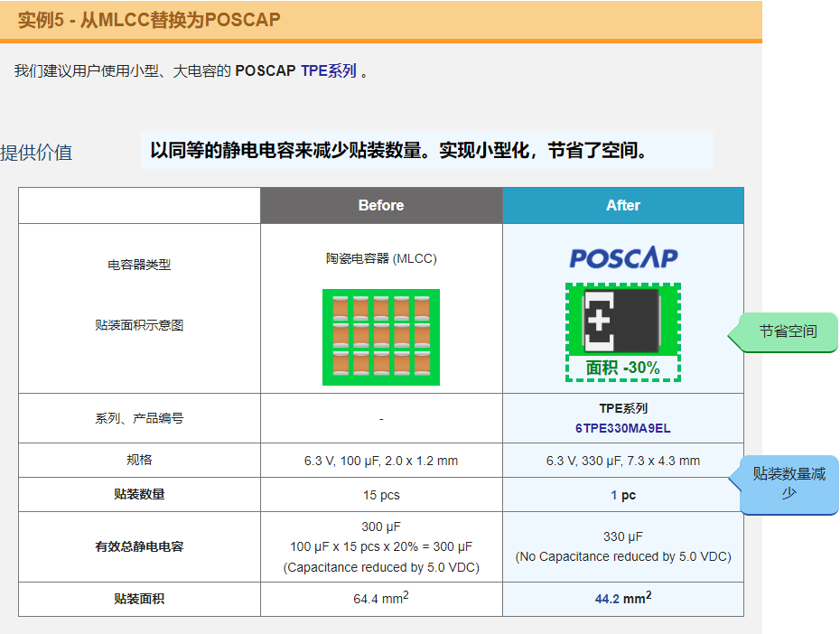Open the TPE系列 link in intro sentence

pyautogui.click(x=329, y=70)
